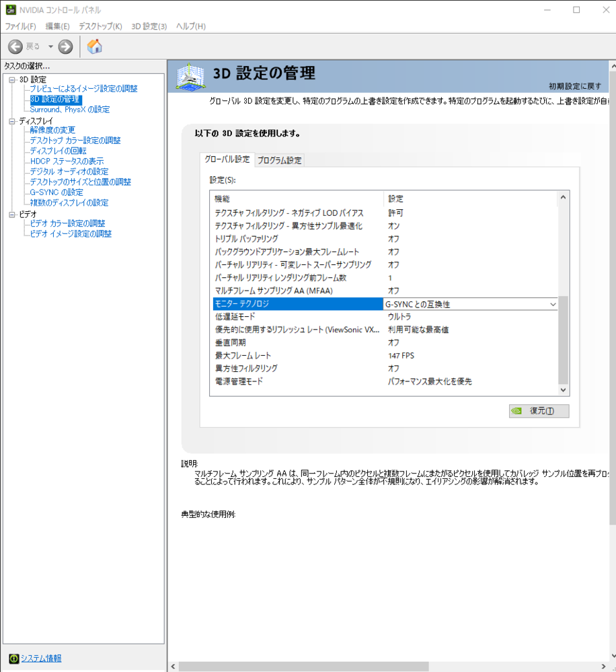The width and height of the screenshot is (616, 672).
Task: Select the 低遅延モード row
Action: (x=385, y=317)
